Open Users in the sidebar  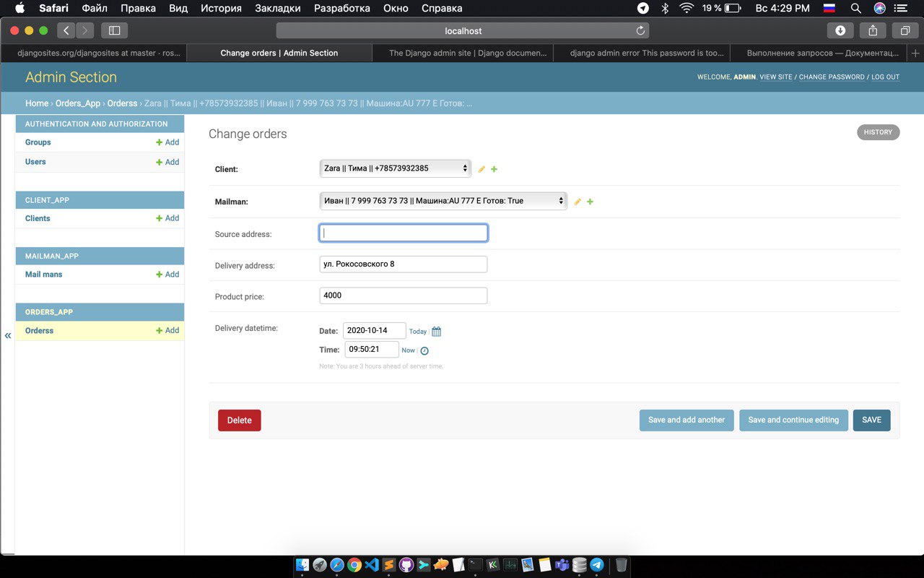[35, 162]
